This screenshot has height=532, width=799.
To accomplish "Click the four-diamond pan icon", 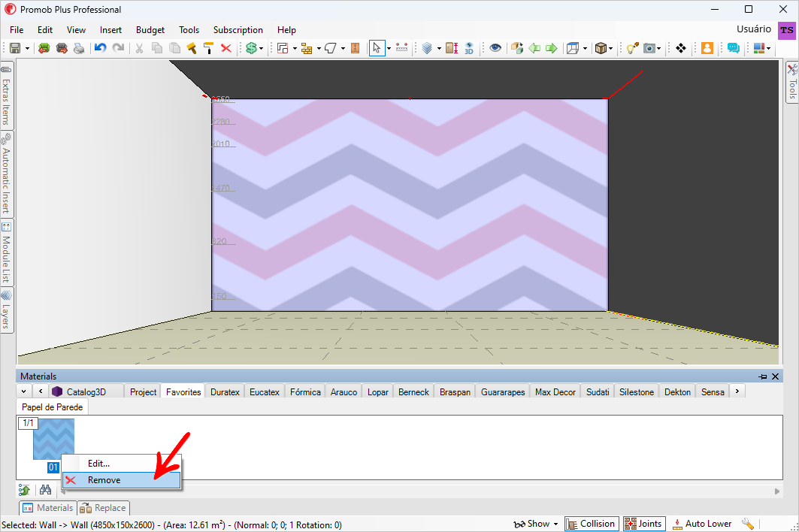I will click(x=681, y=48).
